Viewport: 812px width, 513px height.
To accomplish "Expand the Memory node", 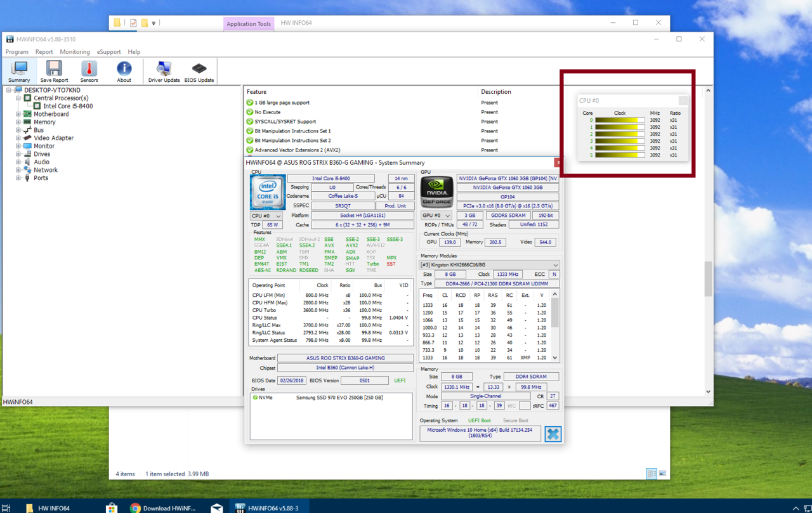I will click(18, 122).
